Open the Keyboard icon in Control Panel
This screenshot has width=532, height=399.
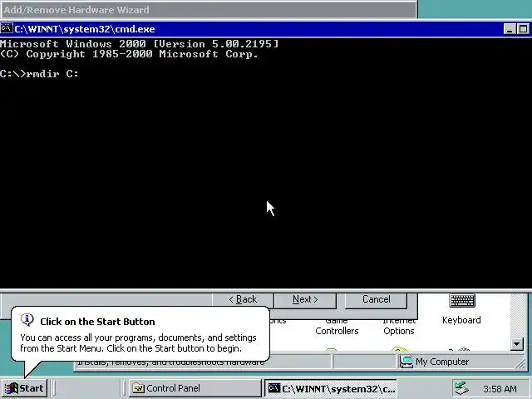click(461, 309)
